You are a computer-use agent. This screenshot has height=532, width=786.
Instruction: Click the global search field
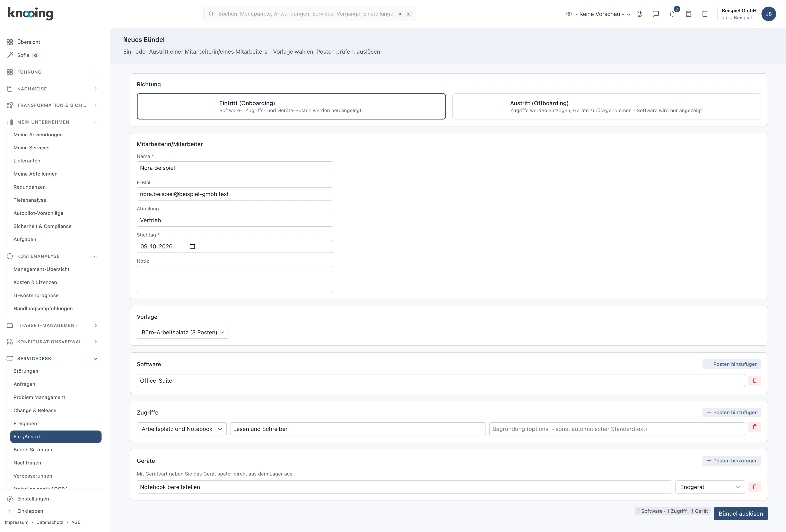[x=309, y=14]
